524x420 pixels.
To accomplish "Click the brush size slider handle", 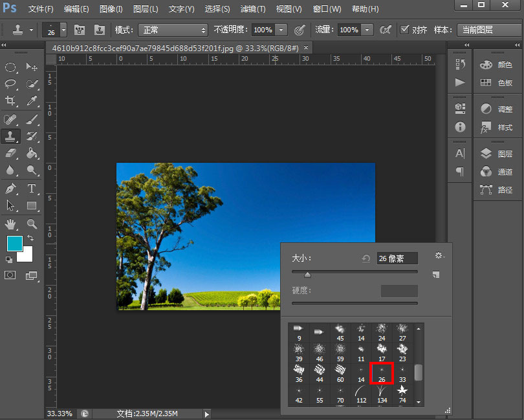I will coord(307,275).
